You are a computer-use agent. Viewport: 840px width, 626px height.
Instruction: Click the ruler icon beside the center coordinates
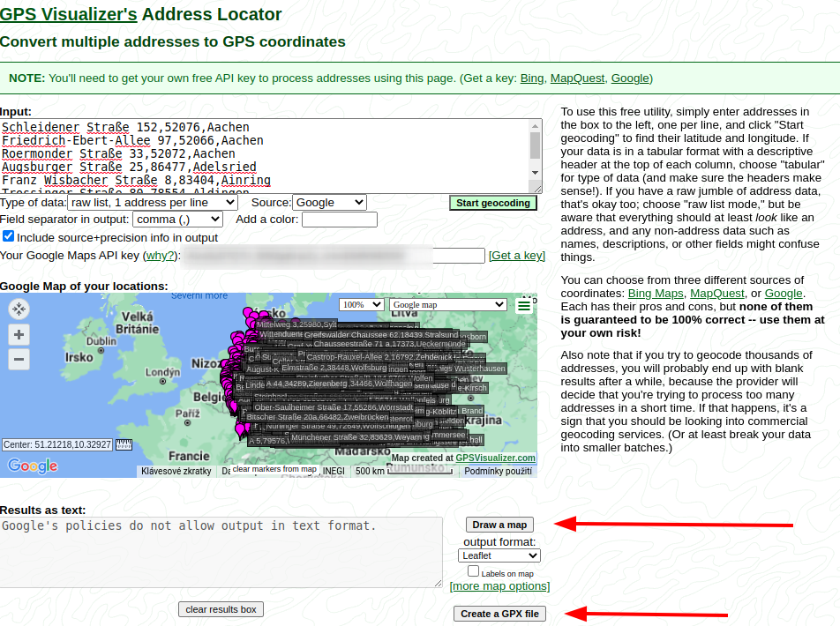tap(124, 444)
